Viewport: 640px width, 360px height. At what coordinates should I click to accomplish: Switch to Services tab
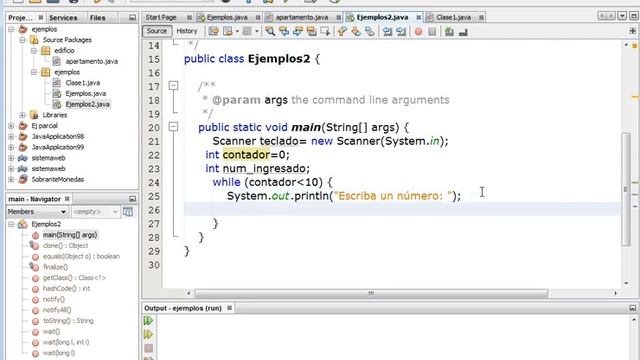point(63,18)
